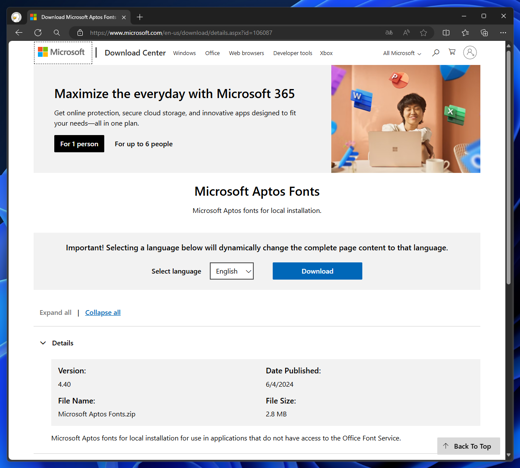
Task: Add this page to favorites star
Action: pyautogui.click(x=423, y=33)
